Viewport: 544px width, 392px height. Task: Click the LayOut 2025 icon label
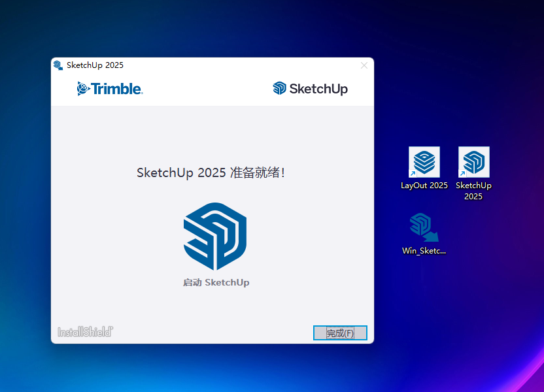click(x=424, y=186)
